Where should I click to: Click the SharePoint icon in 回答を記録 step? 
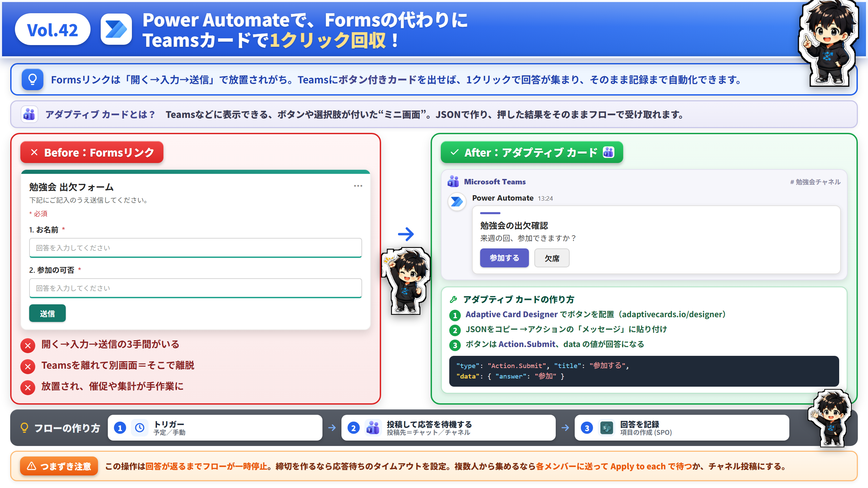pos(607,428)
